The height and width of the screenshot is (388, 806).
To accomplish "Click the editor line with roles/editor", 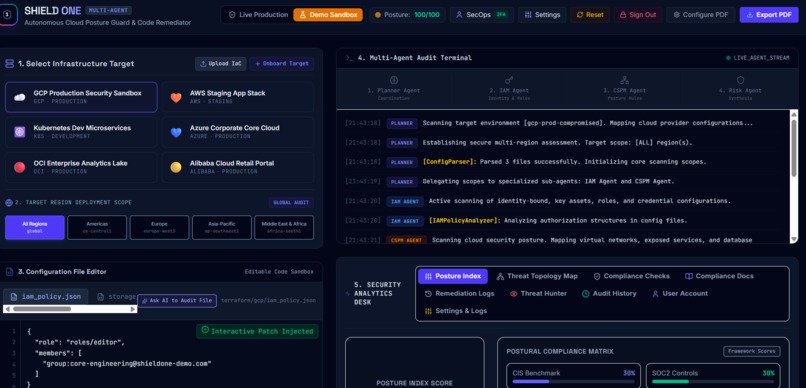I will pyautogui.click(x=79, y=342).
